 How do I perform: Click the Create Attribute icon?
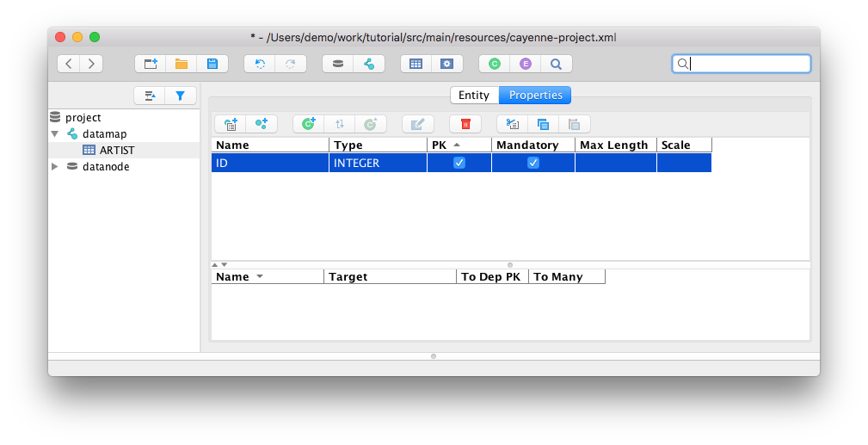pyautogui.click(x=231, y=124)
